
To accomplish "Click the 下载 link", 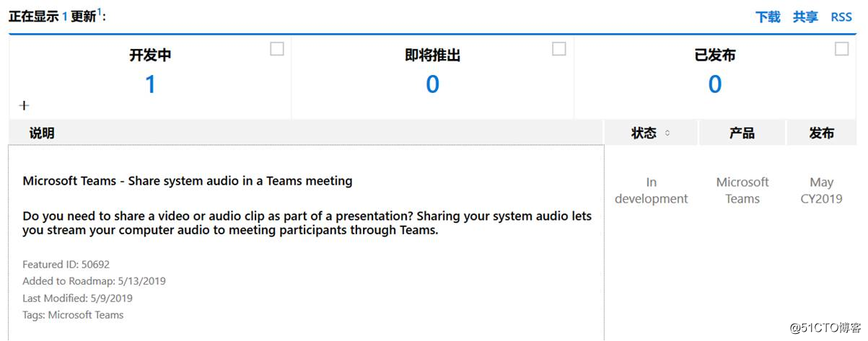I will (x=768, y=17).
